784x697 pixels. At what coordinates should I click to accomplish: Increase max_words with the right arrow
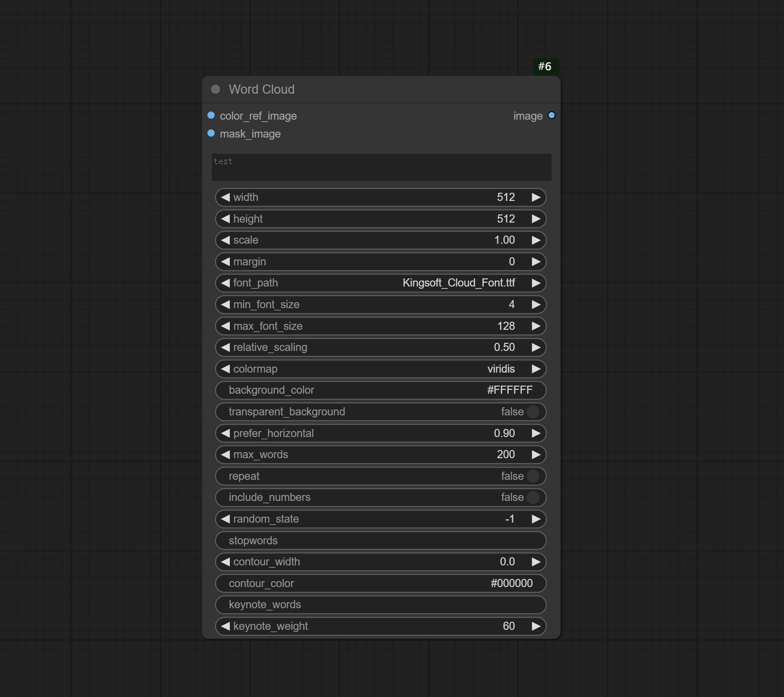[536, 454]
